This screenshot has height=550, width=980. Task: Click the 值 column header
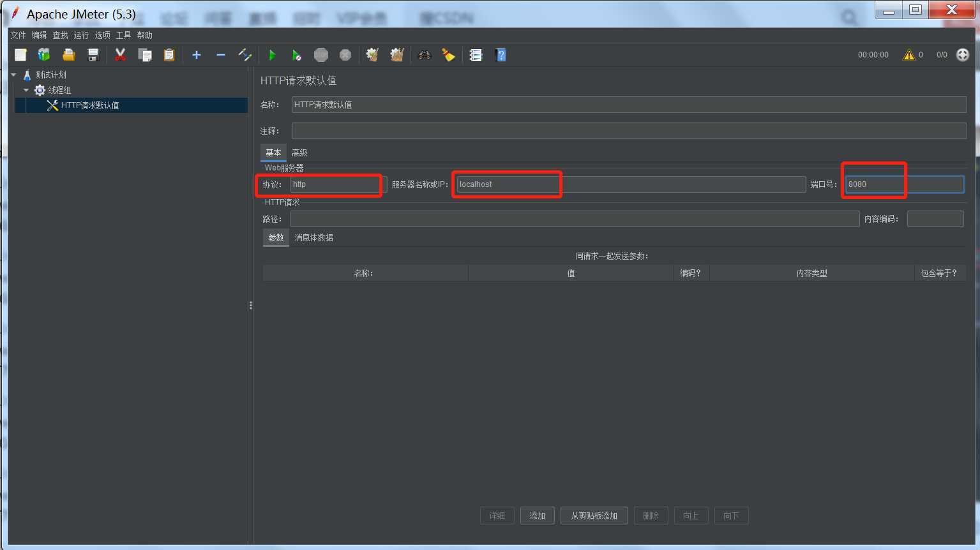pyautogui.click(x=571, y=273)
